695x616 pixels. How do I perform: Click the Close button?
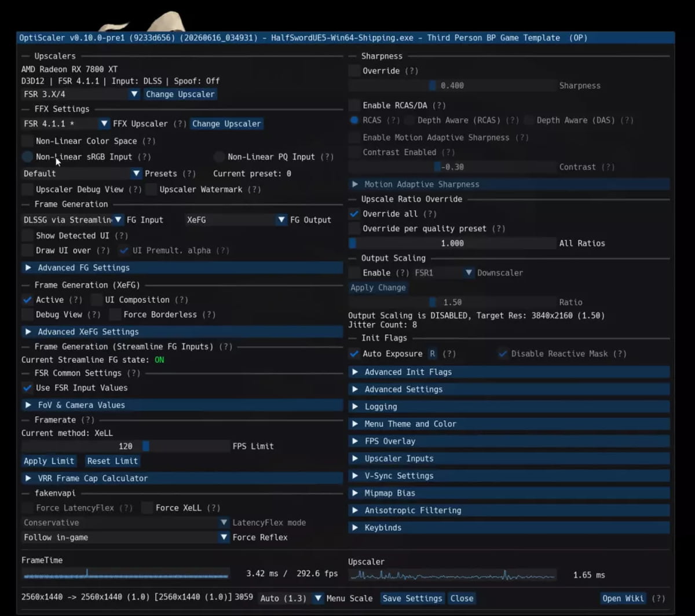(462, 598)
